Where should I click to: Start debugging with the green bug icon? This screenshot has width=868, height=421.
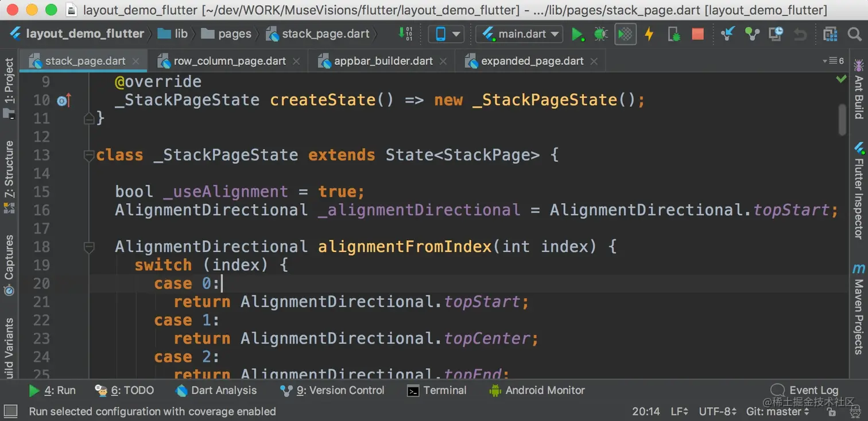click(x=600, y=34)
